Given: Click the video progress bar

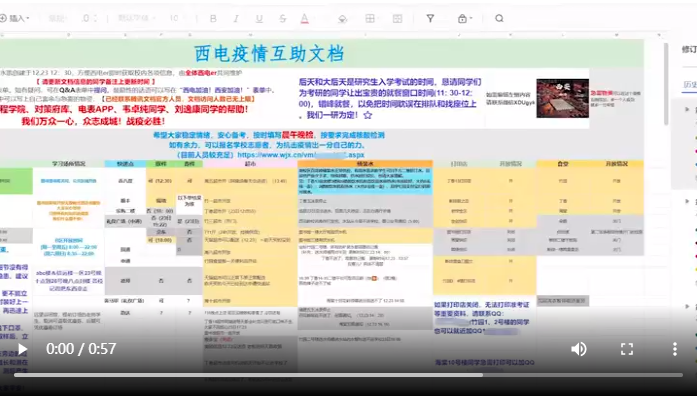Looking at the screenshot, I should click(348, 375).
